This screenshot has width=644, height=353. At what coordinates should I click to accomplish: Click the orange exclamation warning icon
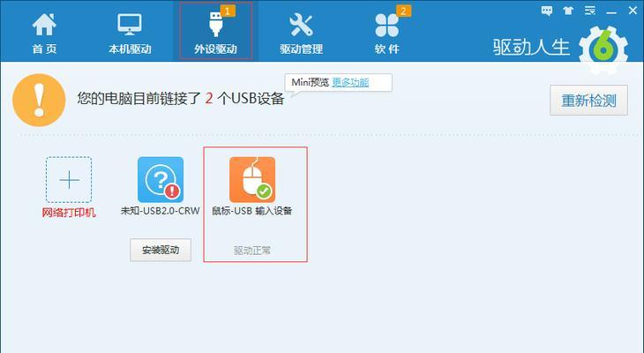[x=39, y=100]
